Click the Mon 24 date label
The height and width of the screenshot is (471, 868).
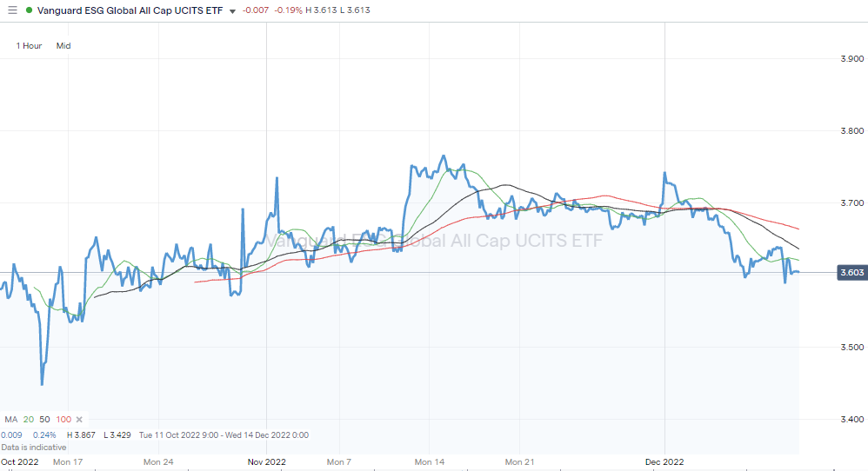pos(159,461)
